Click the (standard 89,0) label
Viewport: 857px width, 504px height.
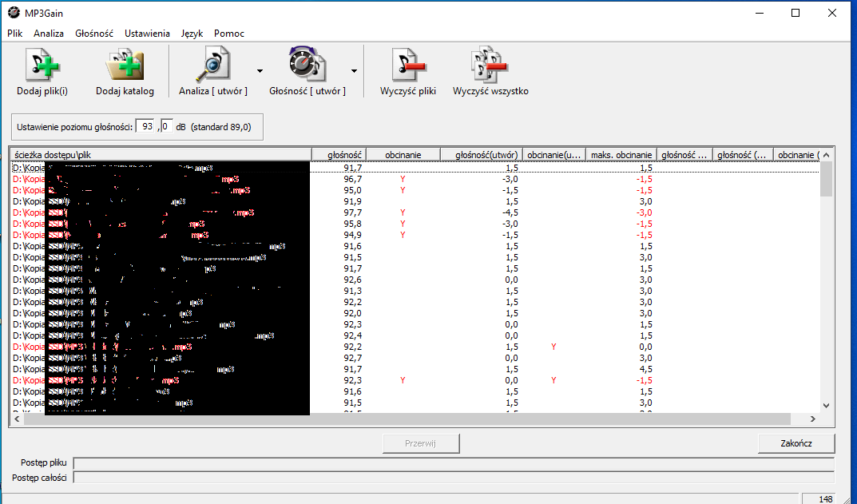pos(220,127)
